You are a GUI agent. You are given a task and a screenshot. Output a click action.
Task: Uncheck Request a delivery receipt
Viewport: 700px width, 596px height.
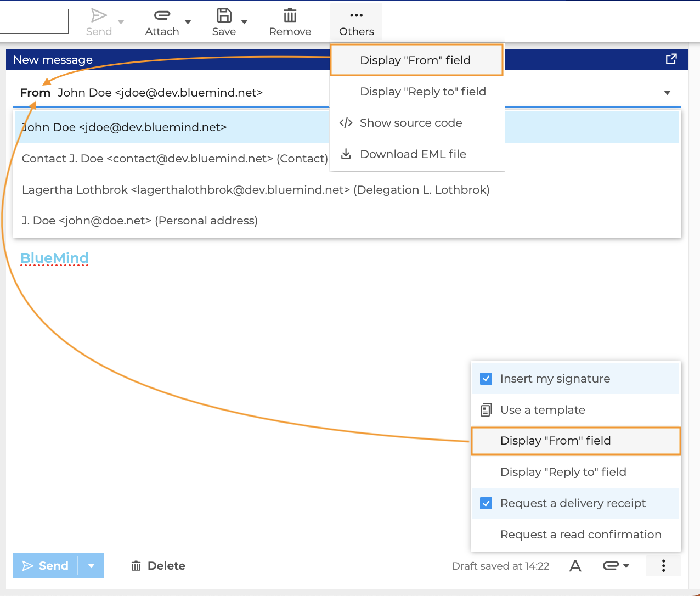pos(486,503)
